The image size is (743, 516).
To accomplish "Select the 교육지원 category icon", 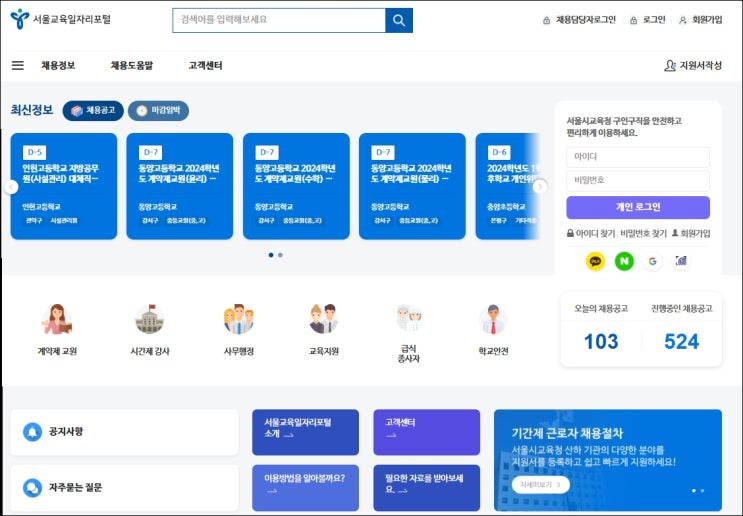I will click(x=324, y=319).
